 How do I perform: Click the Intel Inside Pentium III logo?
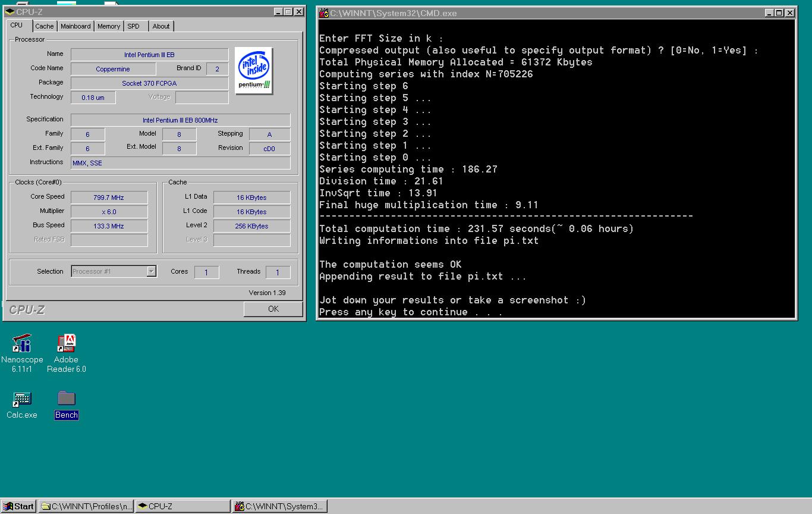click(254, 70)
